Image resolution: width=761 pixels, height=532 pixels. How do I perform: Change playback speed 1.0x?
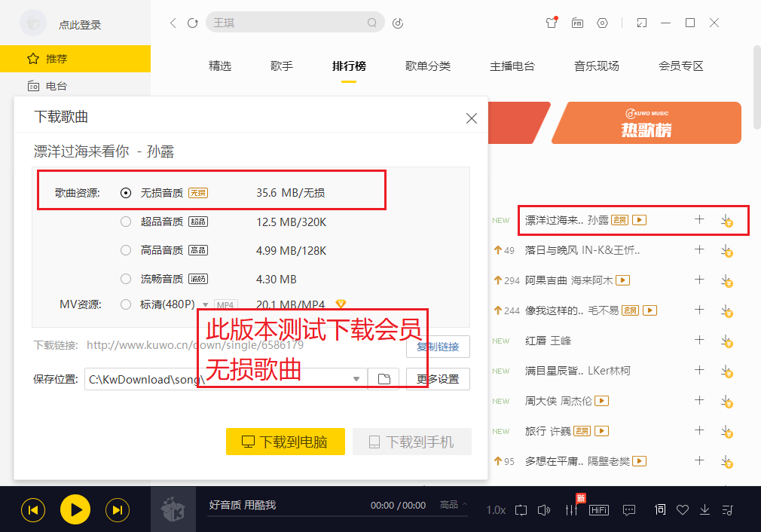[496, 510]
